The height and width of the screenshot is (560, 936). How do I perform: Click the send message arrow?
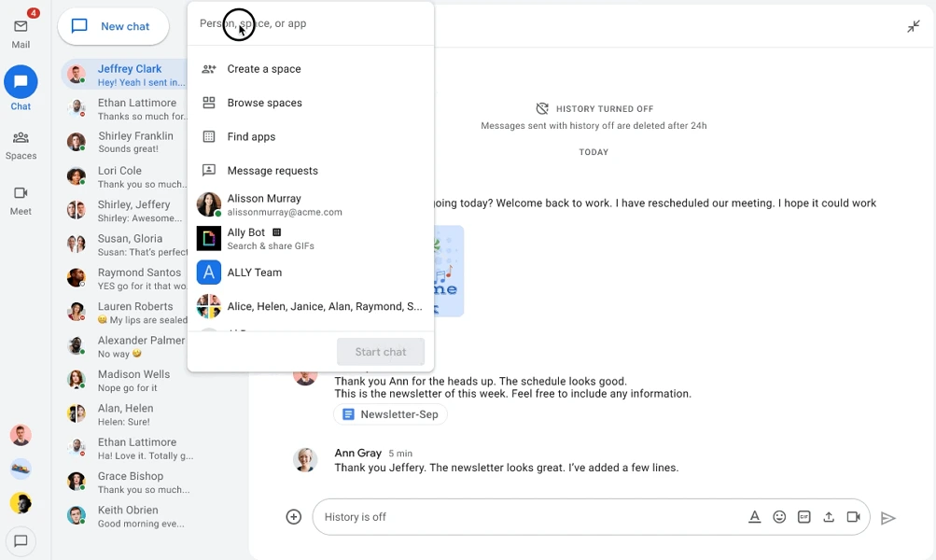pos(888,518)
